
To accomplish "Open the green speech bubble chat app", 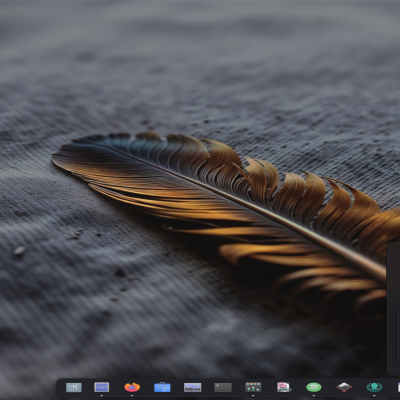I will [314, 387].
